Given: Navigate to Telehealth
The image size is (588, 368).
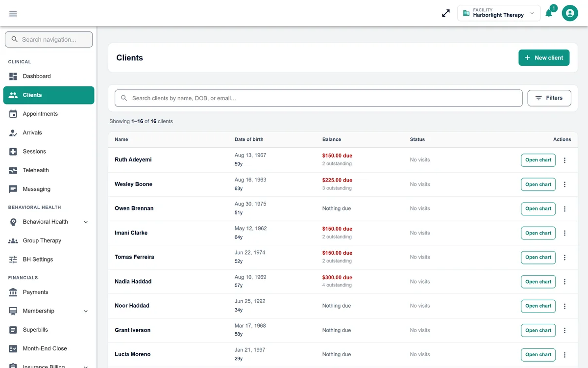Looking at the screenshot, I should coord(49,170).
